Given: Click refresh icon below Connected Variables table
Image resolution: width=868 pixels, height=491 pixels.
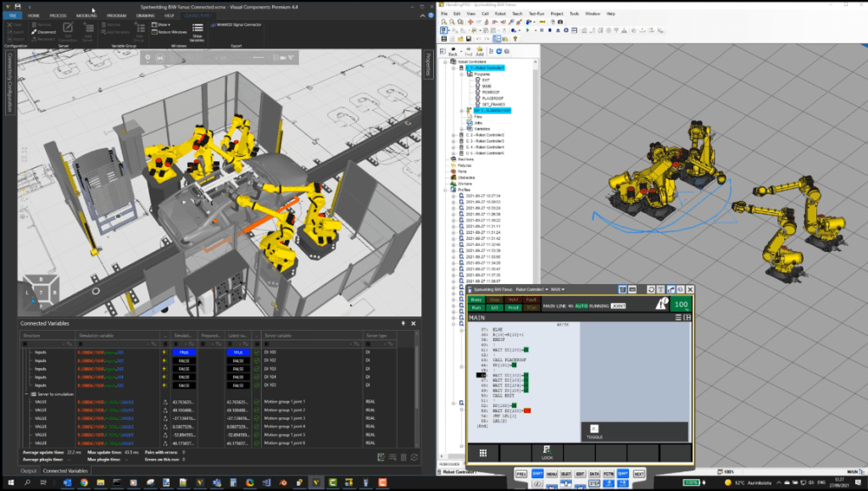Looking at the screenshot, I should point(414,457).
